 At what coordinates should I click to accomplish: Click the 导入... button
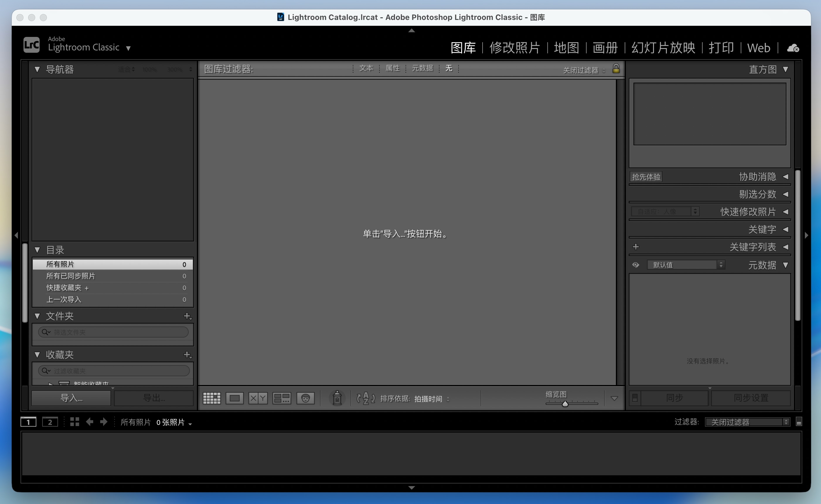point(71,398)
